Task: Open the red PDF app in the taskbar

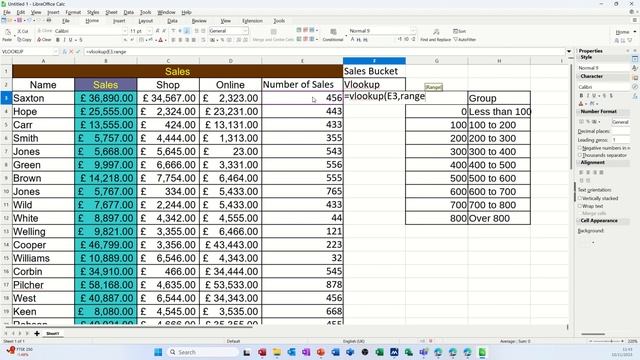Action: pos(262,352)
